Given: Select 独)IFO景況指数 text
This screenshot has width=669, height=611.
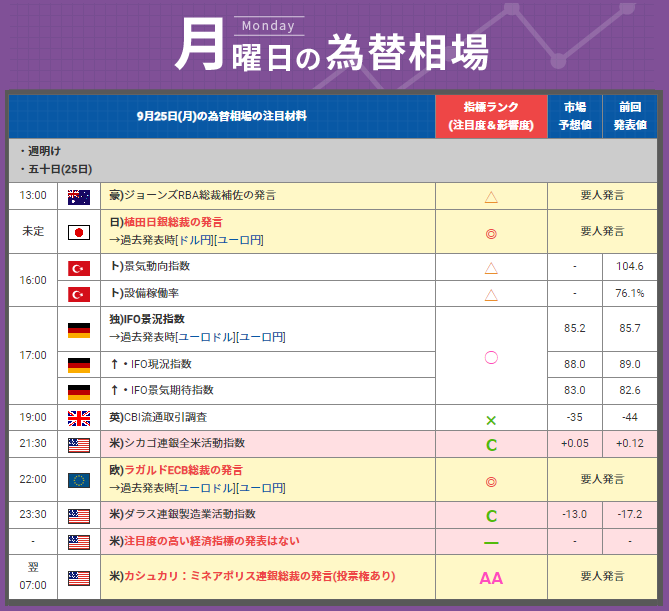Looking at the screenshot, I should 147,319.
